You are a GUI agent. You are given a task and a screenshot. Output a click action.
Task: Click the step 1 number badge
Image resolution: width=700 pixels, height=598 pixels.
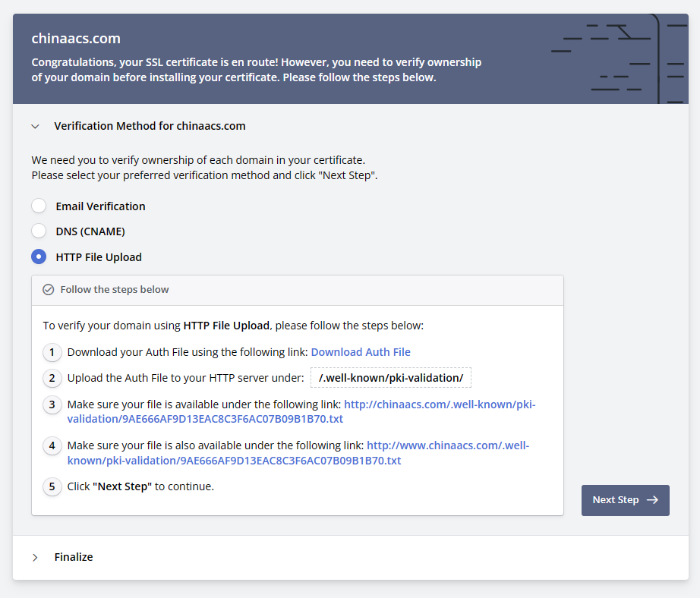pos(52,353)
